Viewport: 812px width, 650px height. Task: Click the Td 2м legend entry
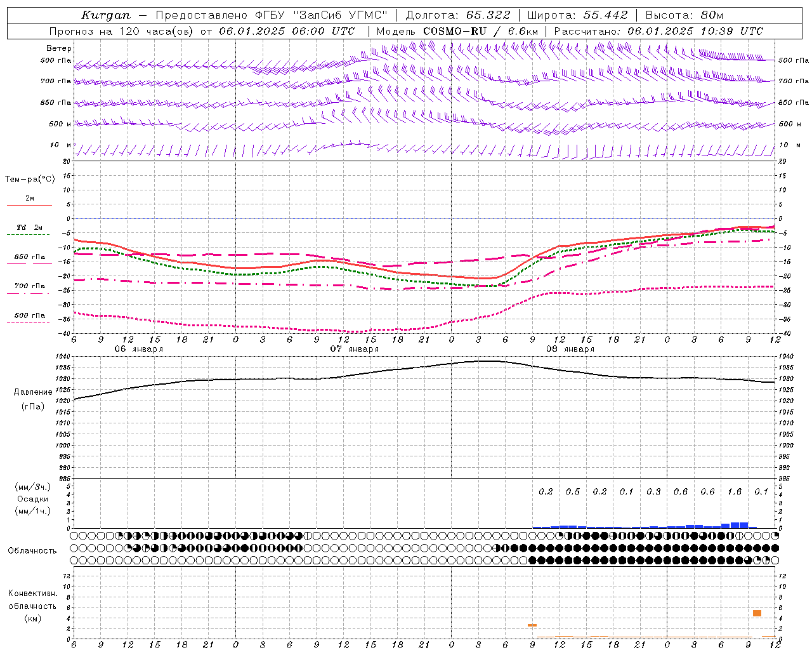click(29, 227)
